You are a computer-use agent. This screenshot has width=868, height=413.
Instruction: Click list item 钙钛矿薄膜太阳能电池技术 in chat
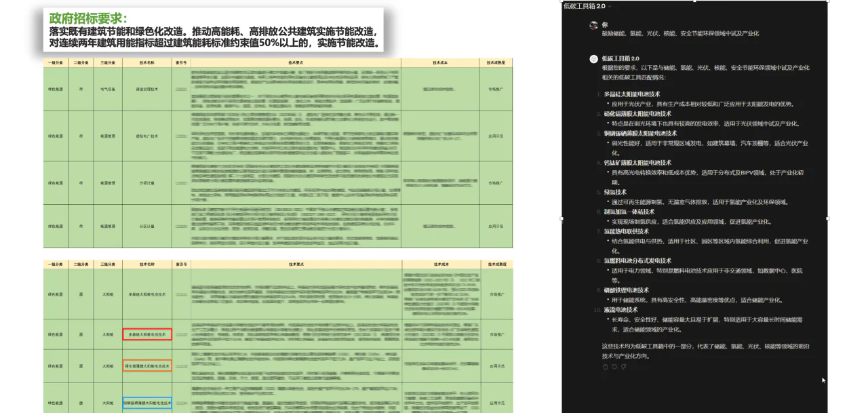(637, 163)
